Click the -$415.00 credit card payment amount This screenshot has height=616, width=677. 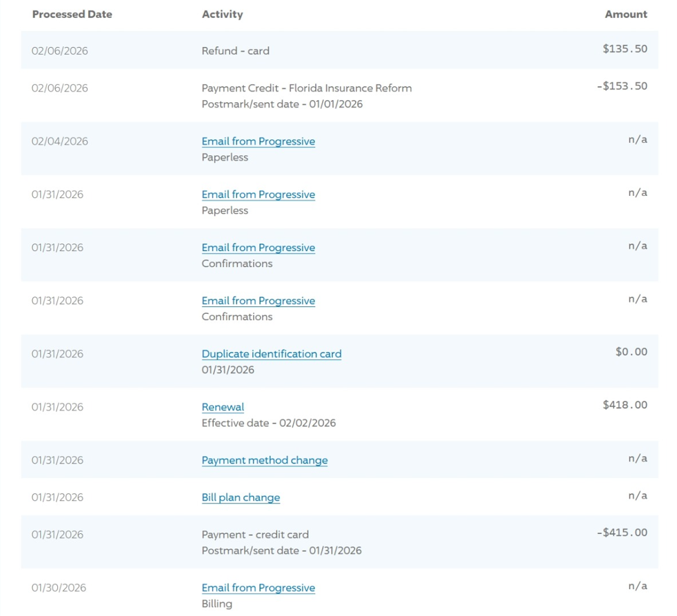(622, 533)
